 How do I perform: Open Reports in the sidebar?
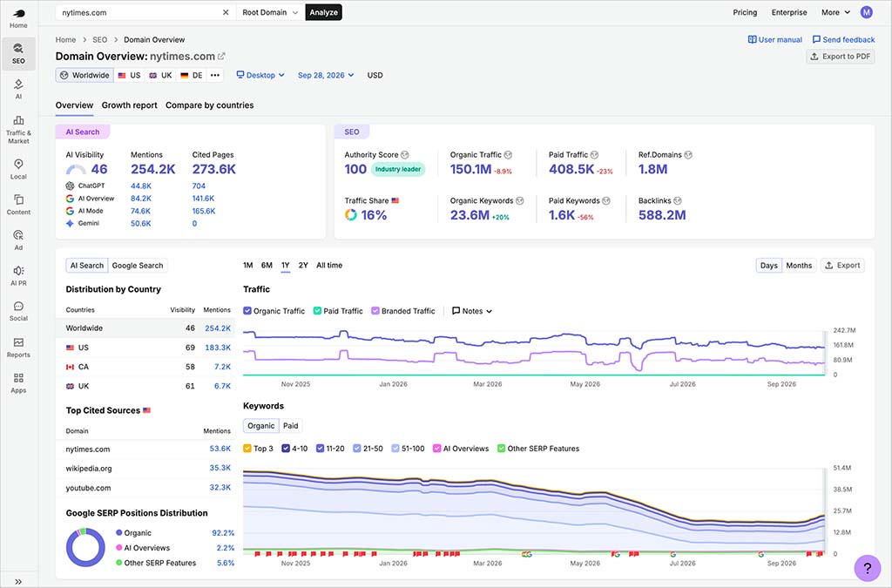[18, 347]
